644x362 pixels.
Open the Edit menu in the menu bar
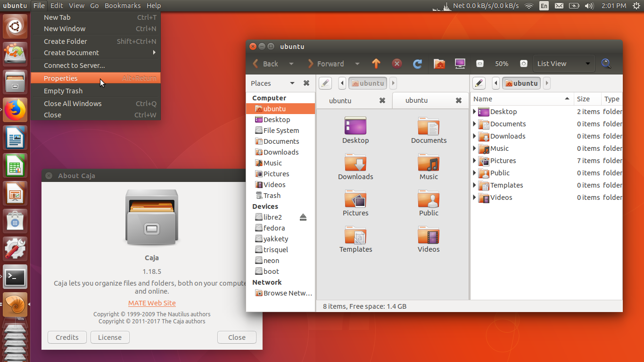coord(57,6)
